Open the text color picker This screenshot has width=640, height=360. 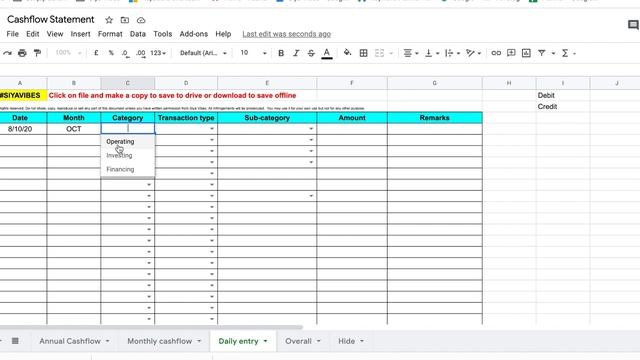tap(327, 53)
